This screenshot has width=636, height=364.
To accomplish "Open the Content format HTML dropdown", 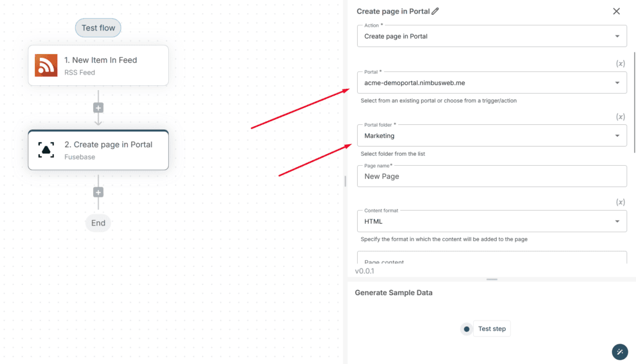I will coord(492,221).
